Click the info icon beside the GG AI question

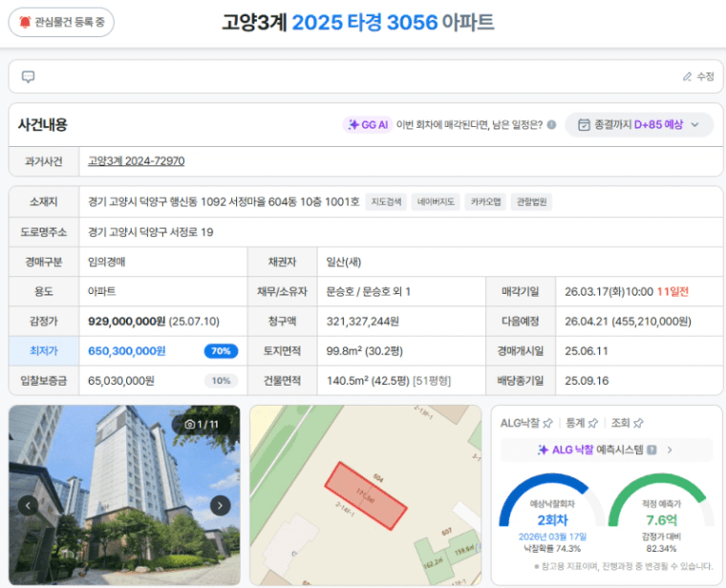[550, 124]
